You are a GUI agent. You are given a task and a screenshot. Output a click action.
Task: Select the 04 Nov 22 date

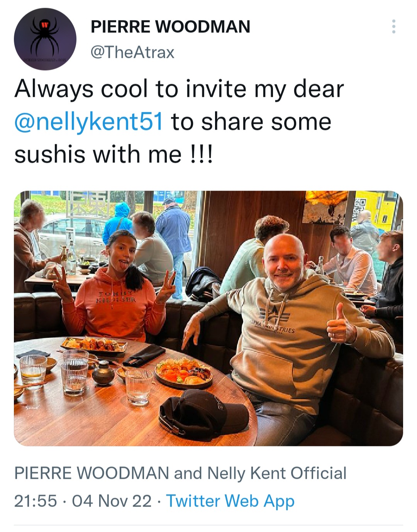(112, 501)
